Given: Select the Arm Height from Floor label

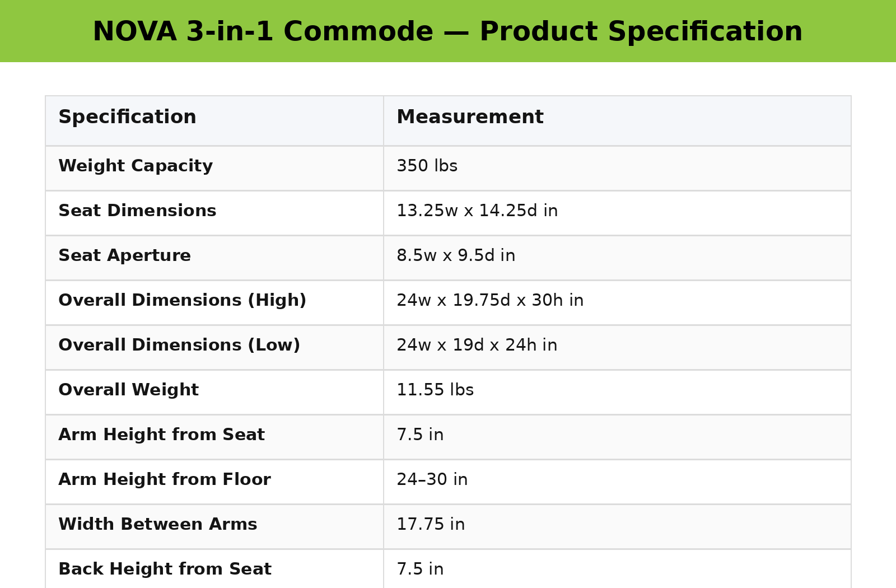Looking at the screenshot, I should click(x=165, y=480).
